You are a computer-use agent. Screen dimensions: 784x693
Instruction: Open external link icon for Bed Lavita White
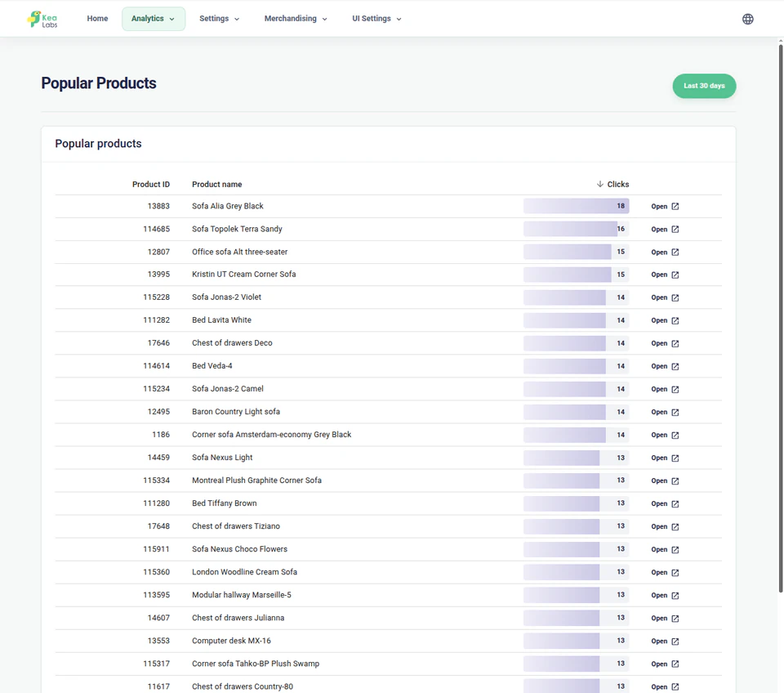click(675, 320)
